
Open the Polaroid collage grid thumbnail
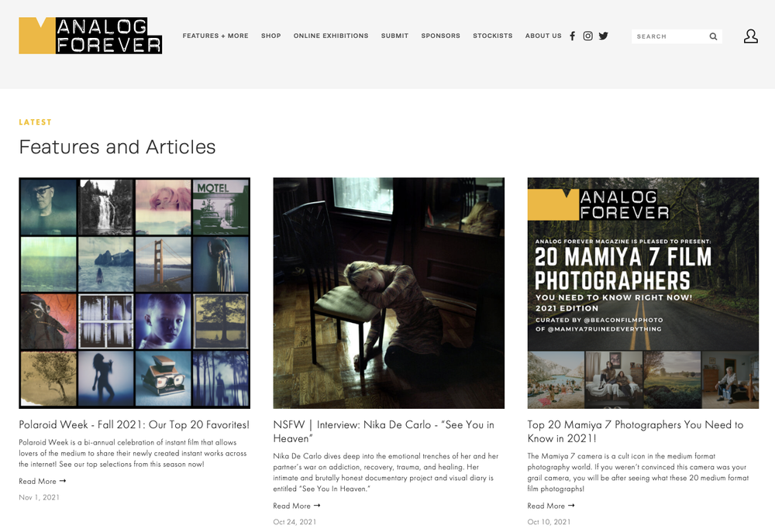[134, 293]
